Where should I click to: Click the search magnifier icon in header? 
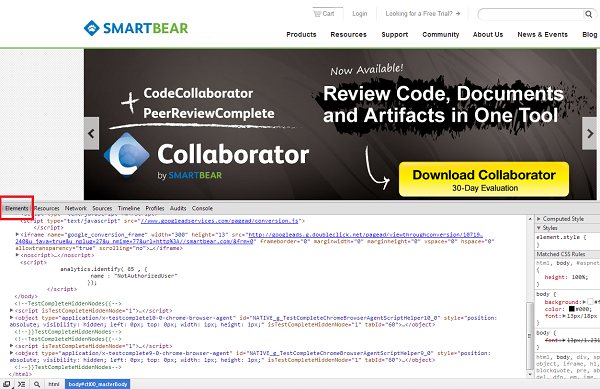(589, 14)
